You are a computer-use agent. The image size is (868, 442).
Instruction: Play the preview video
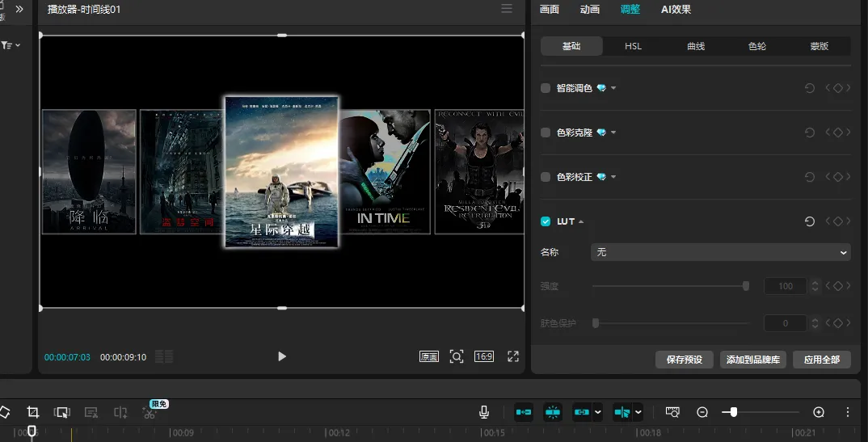pos(282,357)
